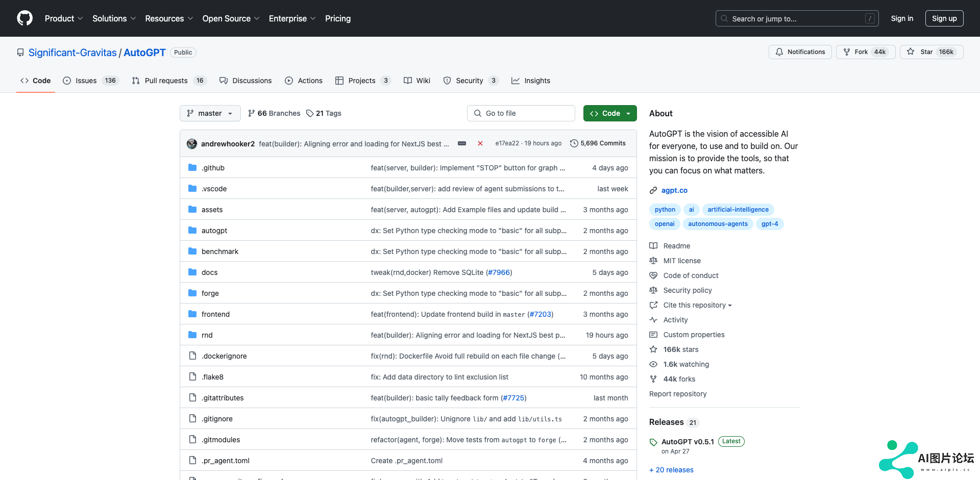
Task: Open the .pr_agent.toml file
Action: coord(226,461)
